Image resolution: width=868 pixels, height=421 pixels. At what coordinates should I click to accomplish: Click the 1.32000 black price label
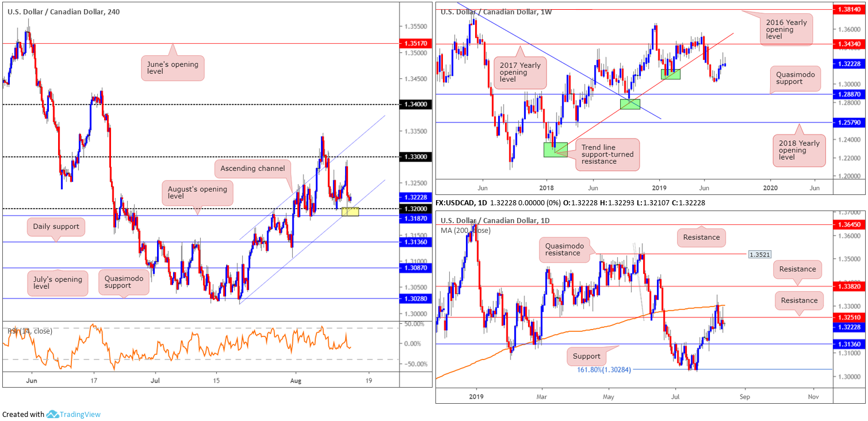tap(417, 208)
